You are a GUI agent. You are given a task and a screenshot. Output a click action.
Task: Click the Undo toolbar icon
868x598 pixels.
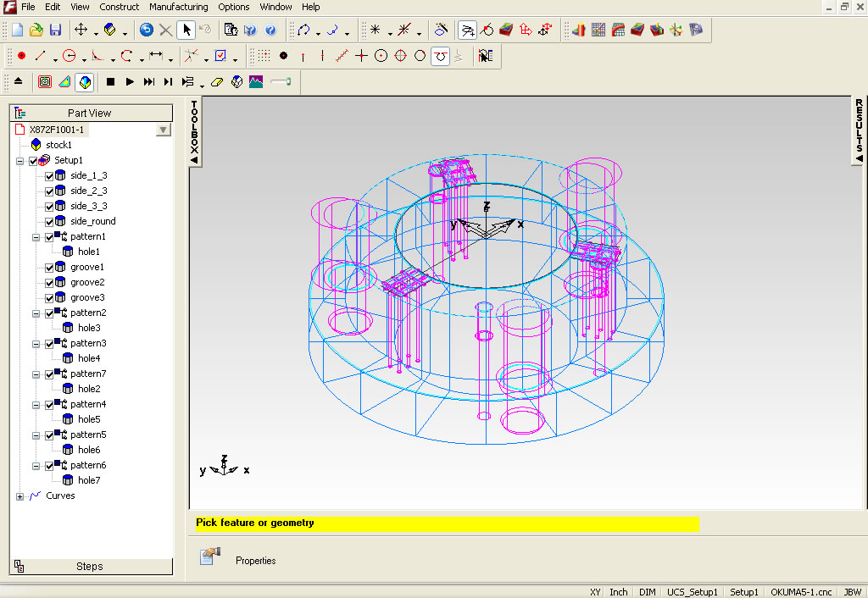[147, 30]
